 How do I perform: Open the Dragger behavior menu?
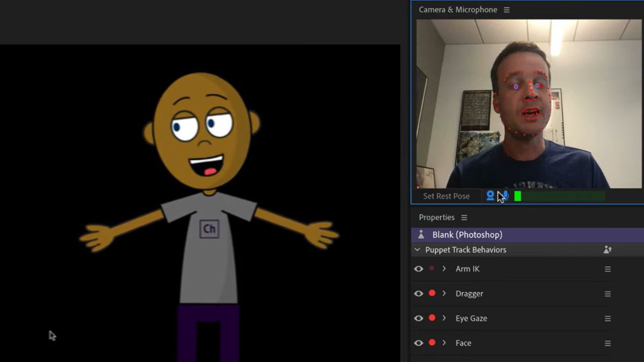(x=608, y=294)
